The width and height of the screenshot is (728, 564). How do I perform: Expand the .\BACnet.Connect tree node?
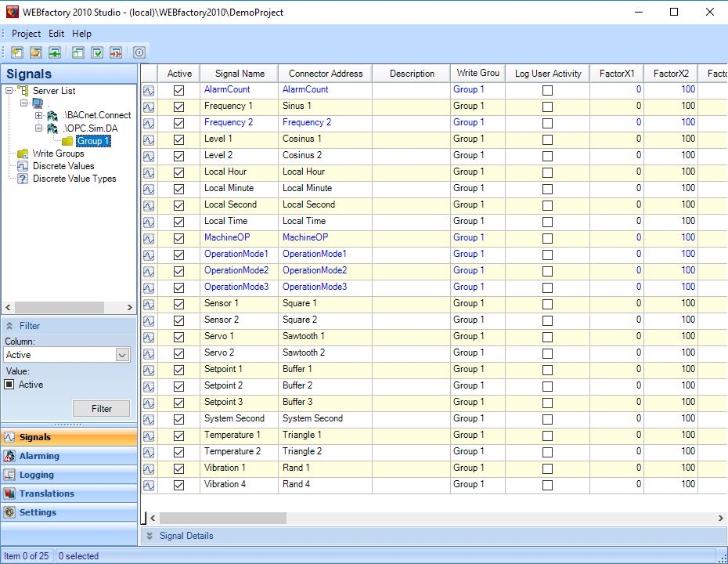39,115
